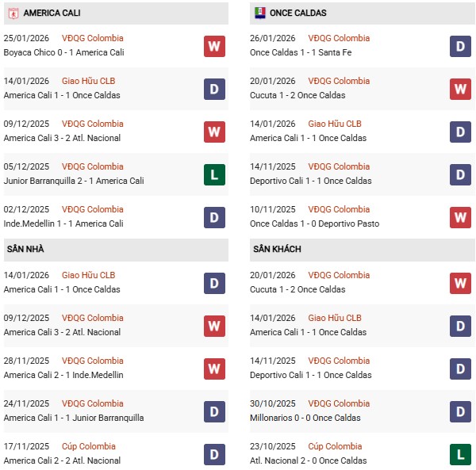Image resolution: width=476 pixels, height=470 pixels.
Task: Click the W badge for Boyaca Chico match
Action: click(x=214, y=46)
